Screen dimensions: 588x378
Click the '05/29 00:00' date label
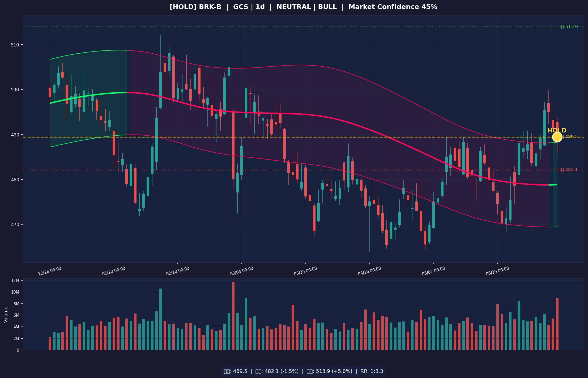497,271
